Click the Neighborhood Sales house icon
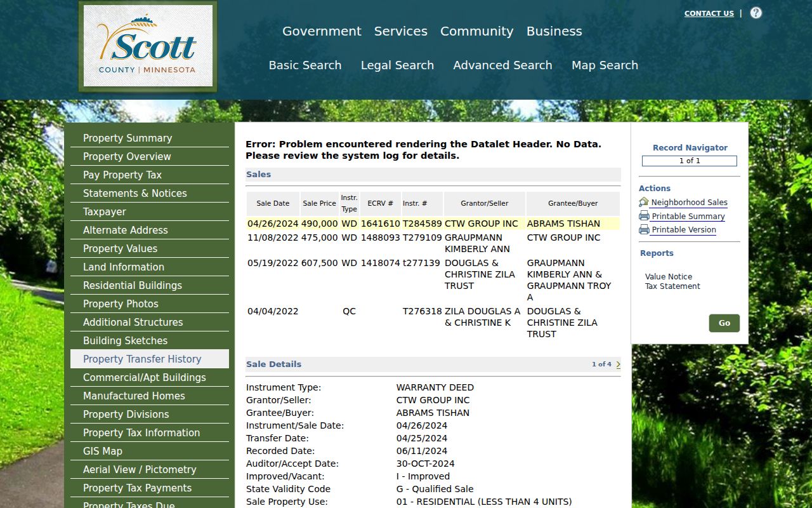The width and height of the screenshot is (812, 508). 644,202
